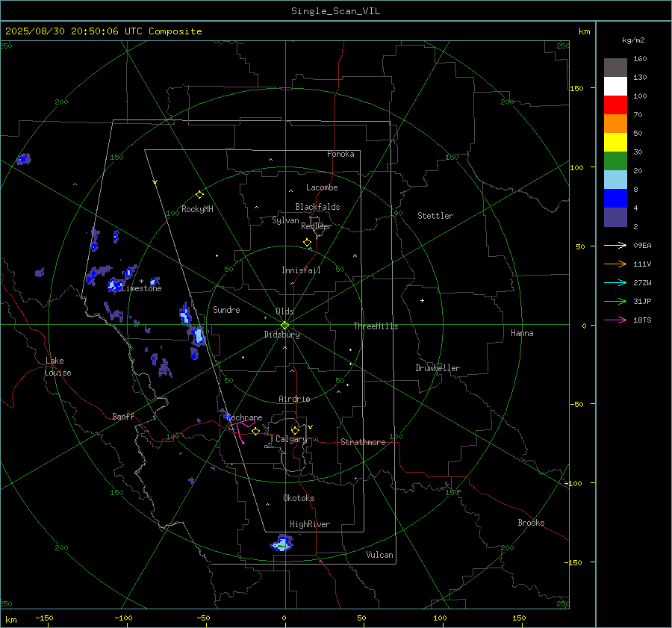672x628 pixels.
Task: Click the asterisk marker east of Innisfail
Action: (x=355, y=256)
